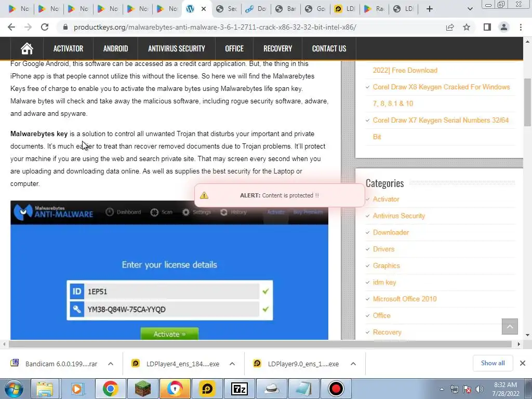
Task: Open 7-Zip from the taskbar
Action: click(x=239, y=389)
